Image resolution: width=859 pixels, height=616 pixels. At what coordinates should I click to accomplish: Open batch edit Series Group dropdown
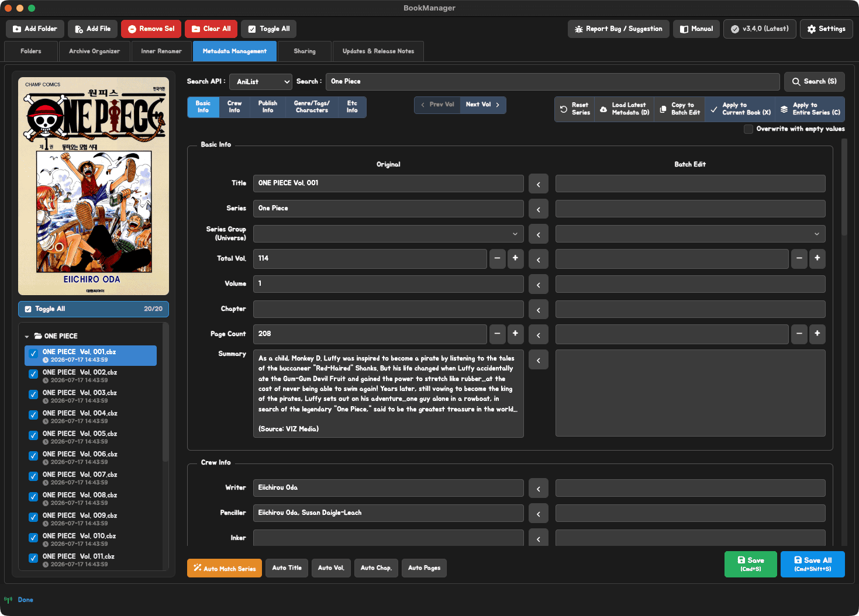(x=691, y=234)
